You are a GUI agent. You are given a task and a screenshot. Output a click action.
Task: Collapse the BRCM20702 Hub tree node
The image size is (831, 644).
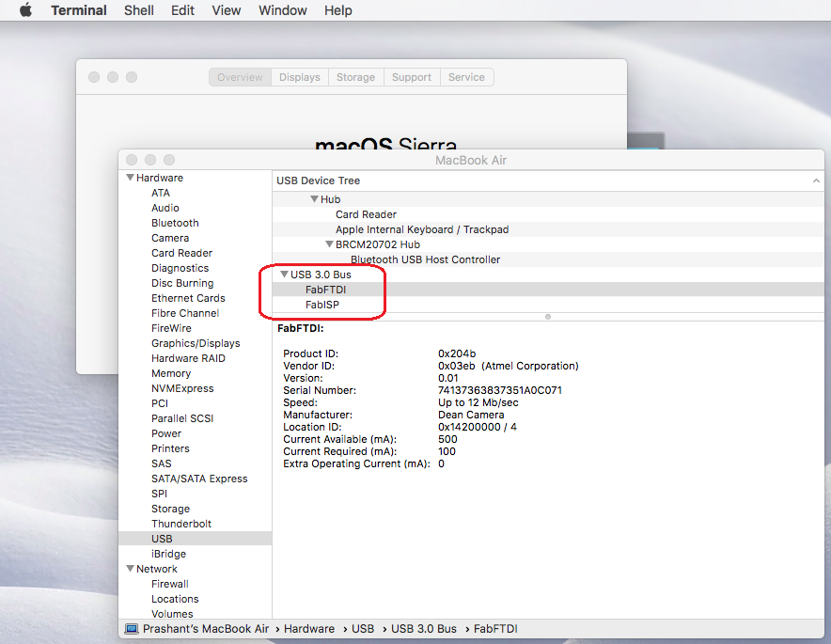329,244
